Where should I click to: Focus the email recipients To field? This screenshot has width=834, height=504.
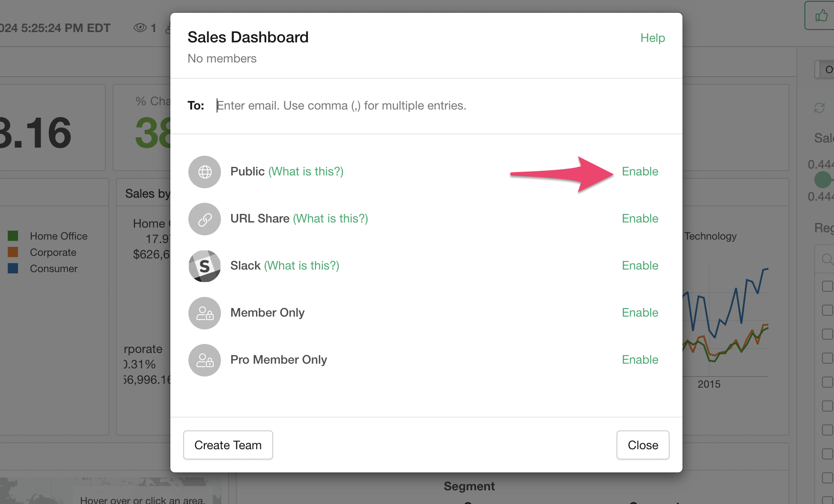pyautogui.click(x=440, y=106)
